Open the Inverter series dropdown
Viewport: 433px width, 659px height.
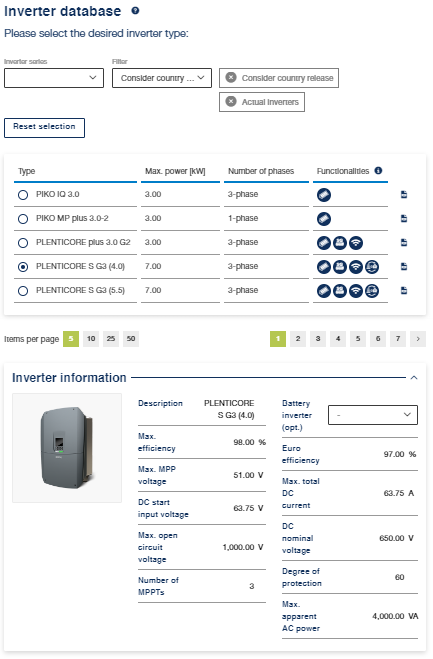click(54, 78)
